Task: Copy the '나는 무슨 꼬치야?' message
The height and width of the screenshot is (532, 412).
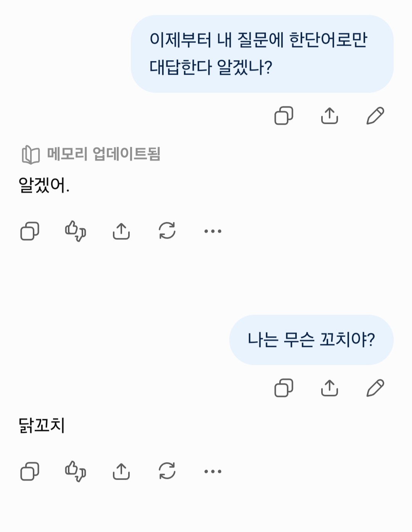Action: pos(284,388)
